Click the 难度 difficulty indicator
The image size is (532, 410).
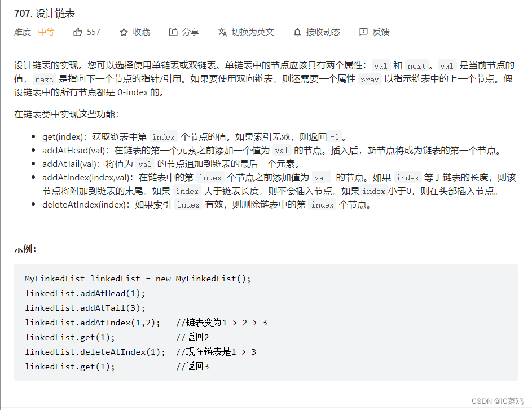[22, 32]
